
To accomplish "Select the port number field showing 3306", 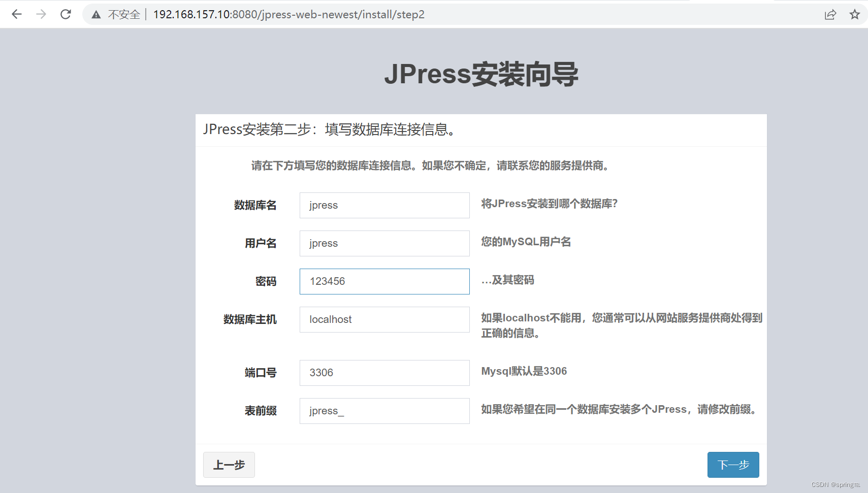I will (384, 373).
